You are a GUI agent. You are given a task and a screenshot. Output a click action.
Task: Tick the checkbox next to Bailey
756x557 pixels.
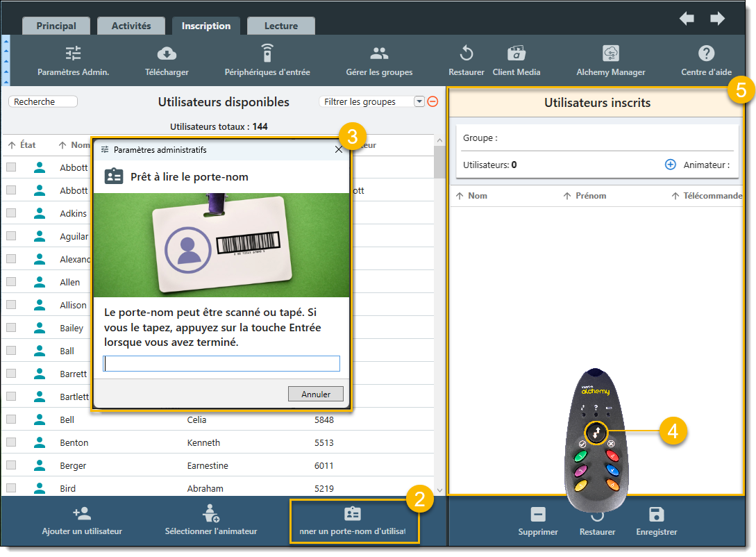pos(11,328)
